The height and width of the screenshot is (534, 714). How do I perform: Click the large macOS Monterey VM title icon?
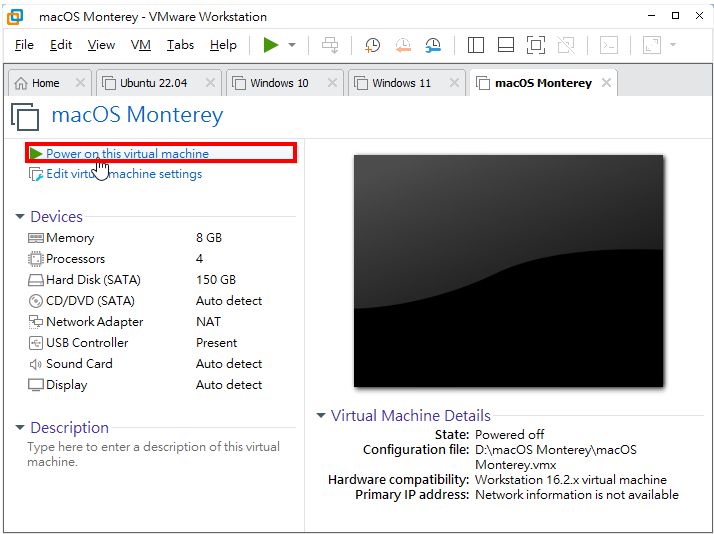point(25,117)
